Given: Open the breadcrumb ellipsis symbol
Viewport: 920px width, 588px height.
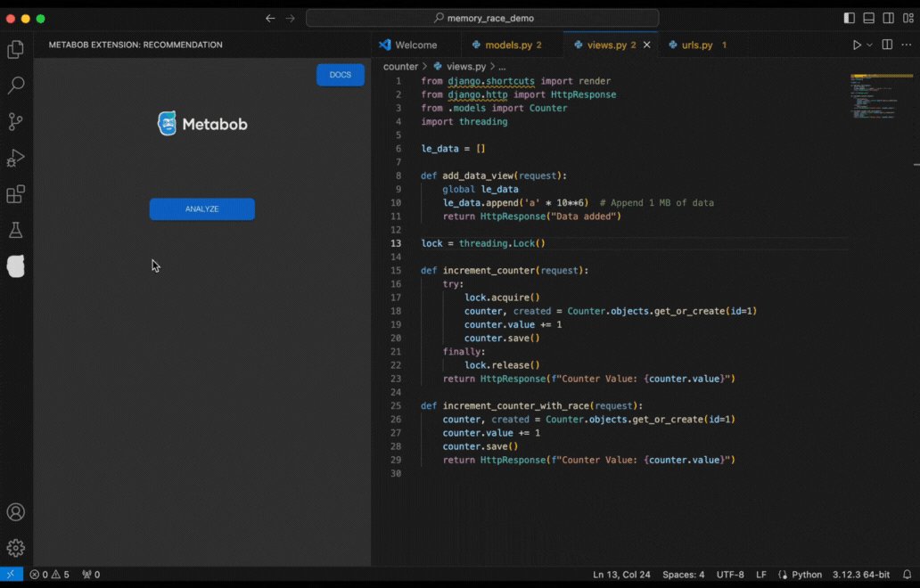Looking at the screenshot, I should point(502,68).
